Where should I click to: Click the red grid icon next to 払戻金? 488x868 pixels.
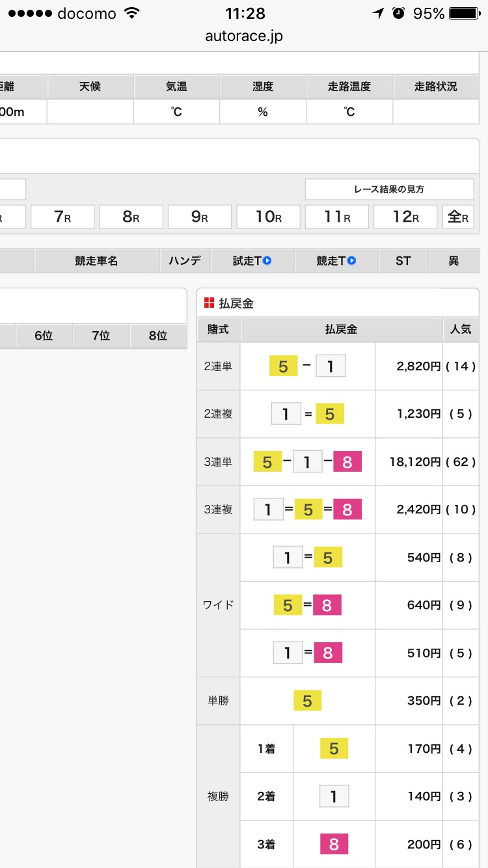click(209, 303)
